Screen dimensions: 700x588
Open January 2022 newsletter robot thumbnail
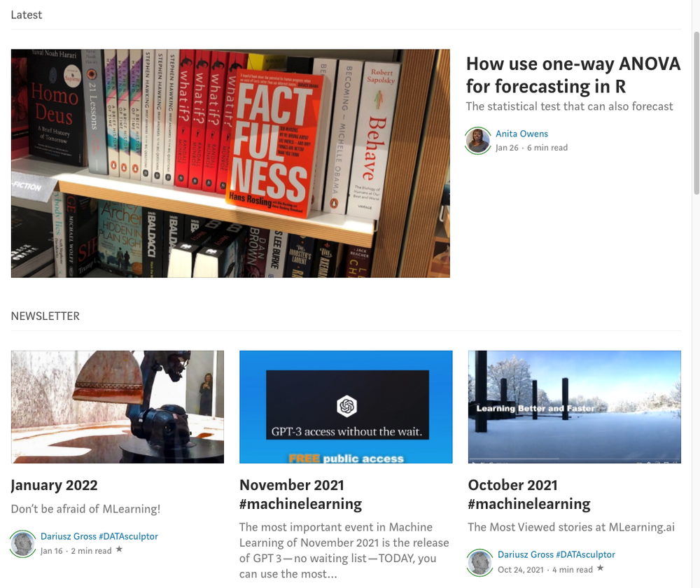click(118, 407)
